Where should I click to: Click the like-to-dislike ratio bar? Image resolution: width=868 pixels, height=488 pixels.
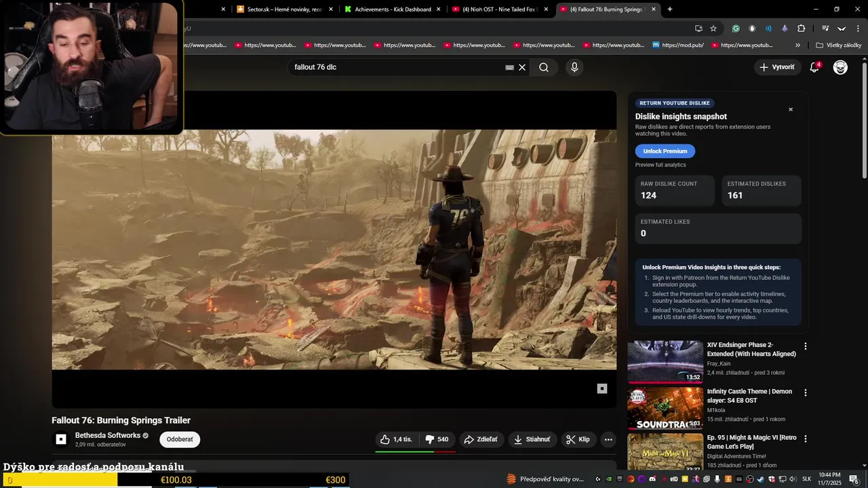pos(416,451)
